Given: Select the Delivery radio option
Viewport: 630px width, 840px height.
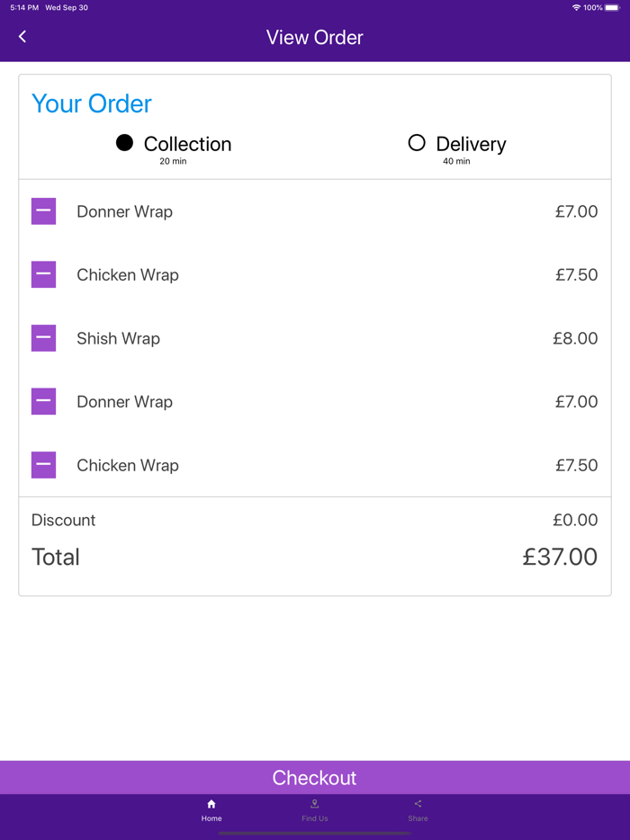Looking at the screenshot, I should tap(417, 143).
